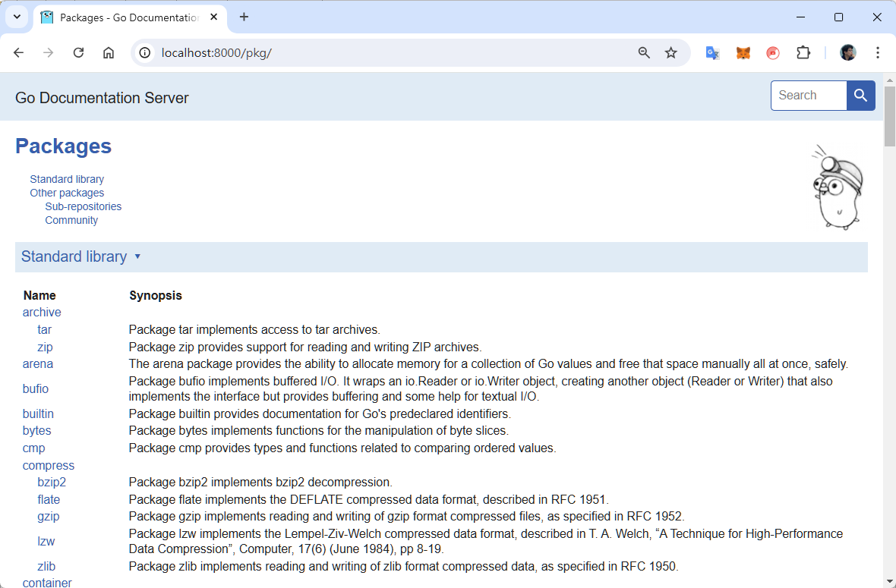Click "Package tar implements access to tar archives."
The height and width of the screenshot is (588, 896).
[x=254, y=330]
